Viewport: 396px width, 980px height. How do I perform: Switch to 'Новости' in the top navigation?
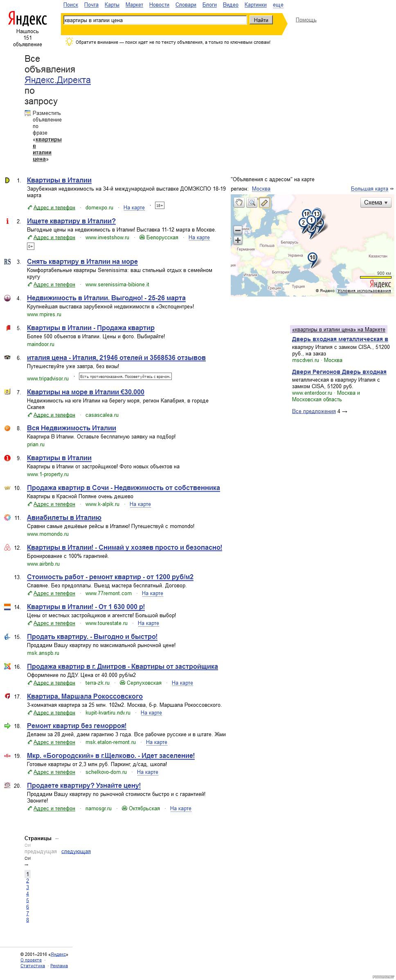(x=159, y=5)
